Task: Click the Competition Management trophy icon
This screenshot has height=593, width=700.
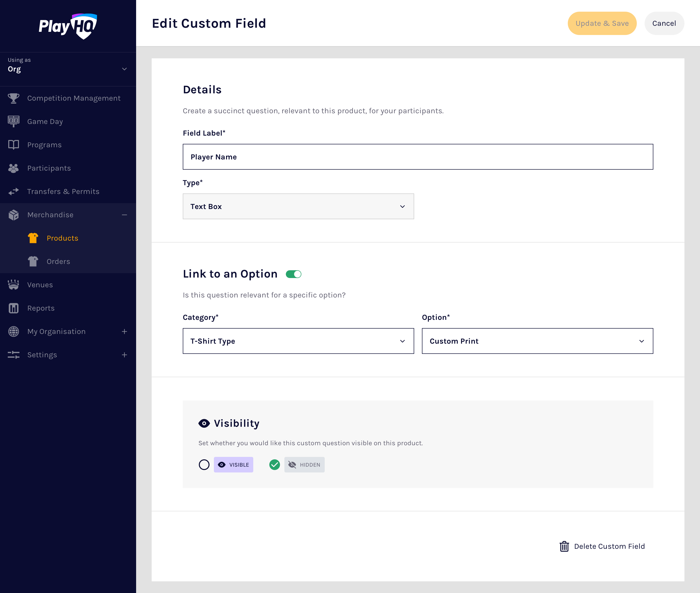Action: coord(13,98)
